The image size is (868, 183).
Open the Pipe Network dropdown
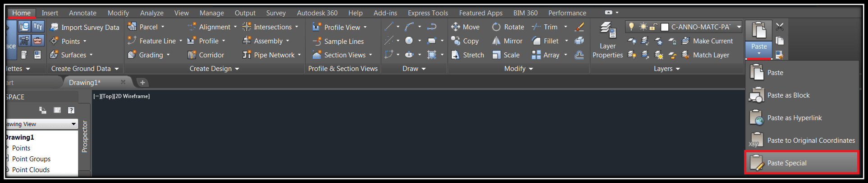[x=272, y=55]
